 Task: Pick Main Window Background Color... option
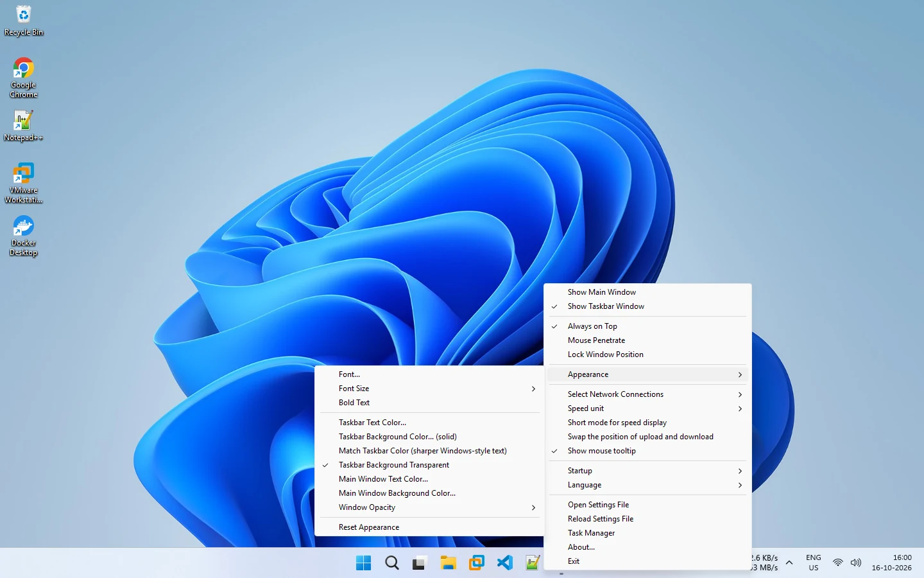(x=429, y=493)
